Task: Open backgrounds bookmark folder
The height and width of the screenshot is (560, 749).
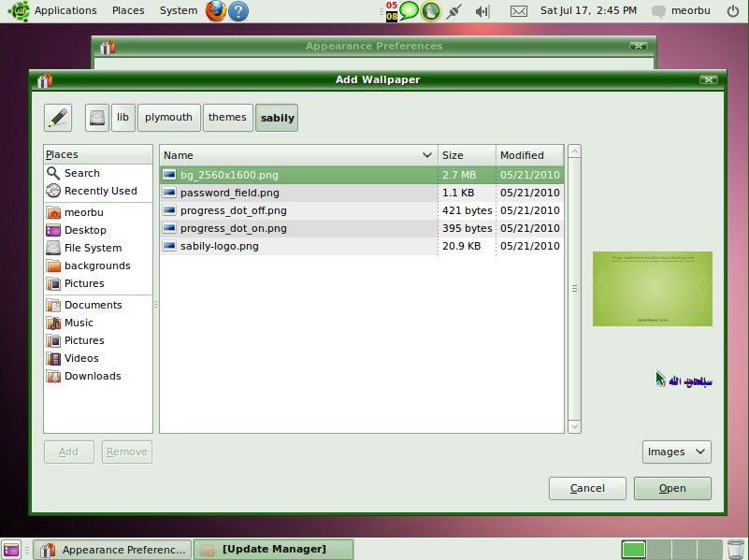Action: [x=98, y=266]
